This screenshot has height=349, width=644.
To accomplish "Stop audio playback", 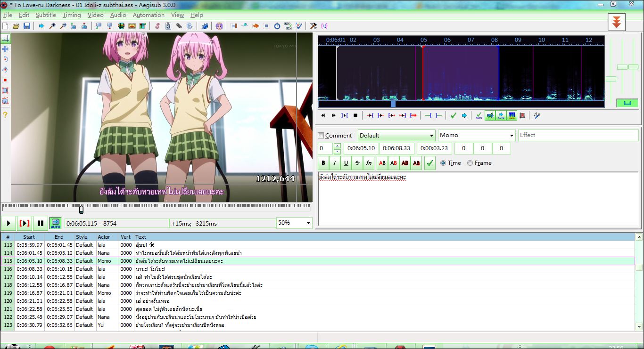I will [x=355, y=115].
